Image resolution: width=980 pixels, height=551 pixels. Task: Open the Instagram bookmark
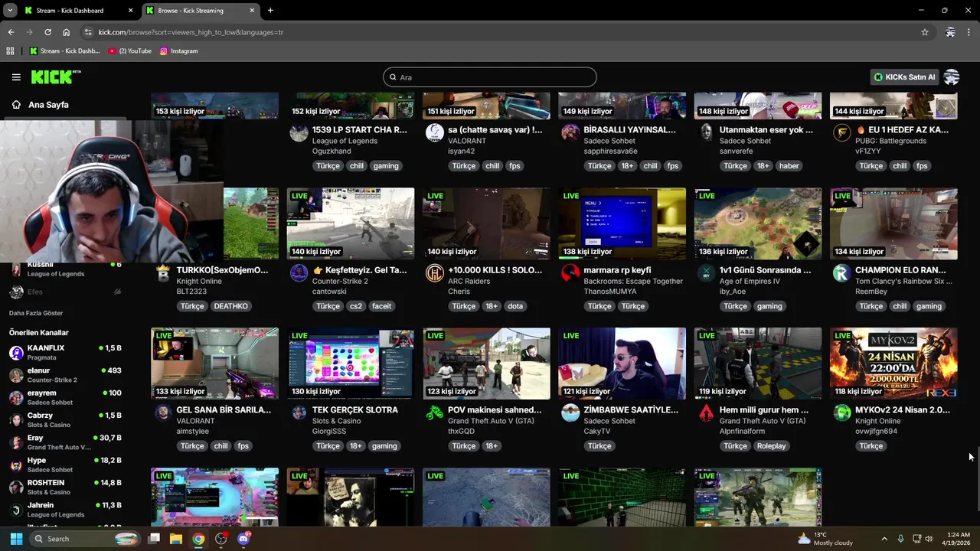178,51
